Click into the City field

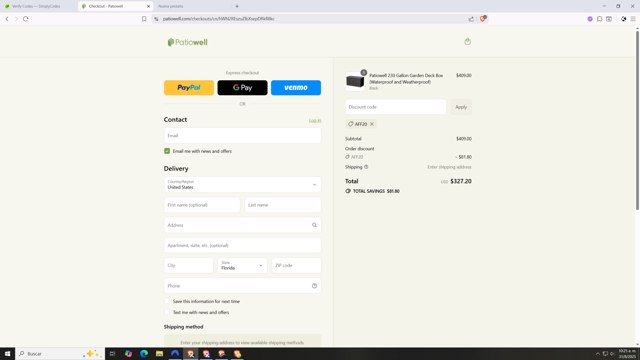point(189,265)
